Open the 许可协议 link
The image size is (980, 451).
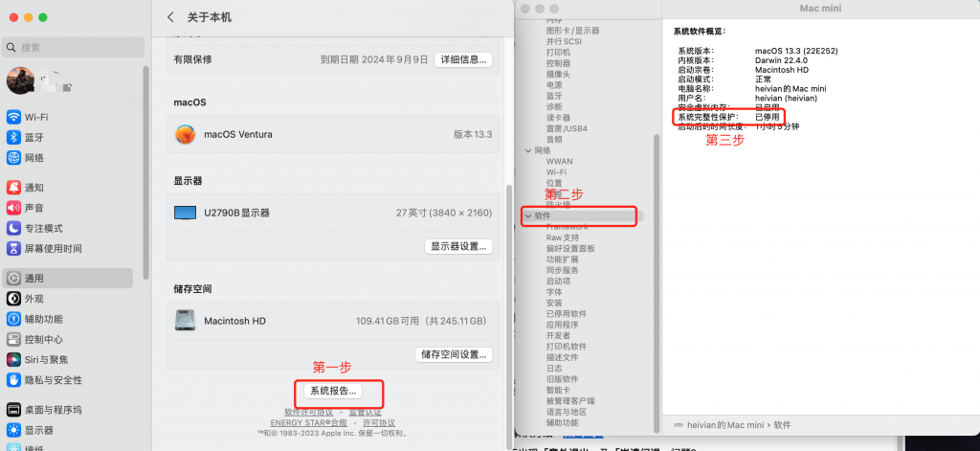click(x=379, y=423)
